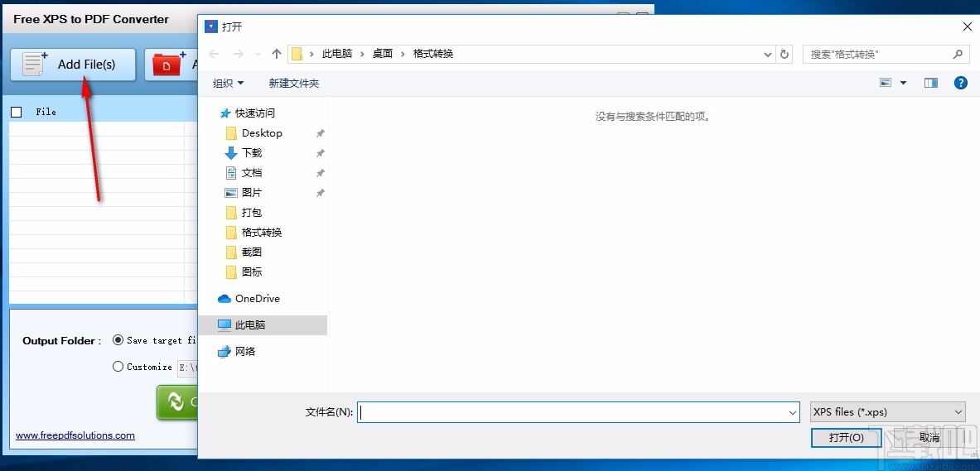The width and height of the screenshot is (980, 471).
Task: Click 此电脑 in the address breadcrumb
Action: (x=337, y=54)
